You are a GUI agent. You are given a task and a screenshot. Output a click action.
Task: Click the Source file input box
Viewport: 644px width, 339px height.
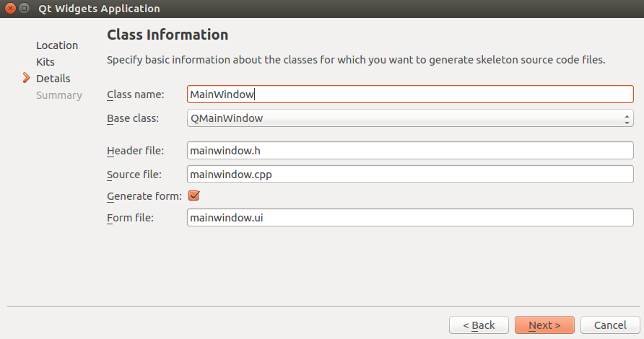click(409, 174)
